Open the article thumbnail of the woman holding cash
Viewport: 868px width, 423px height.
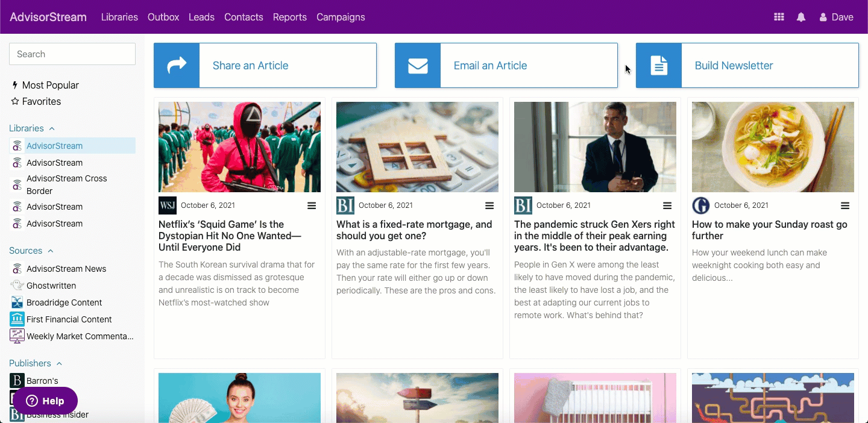coord(239,398)
